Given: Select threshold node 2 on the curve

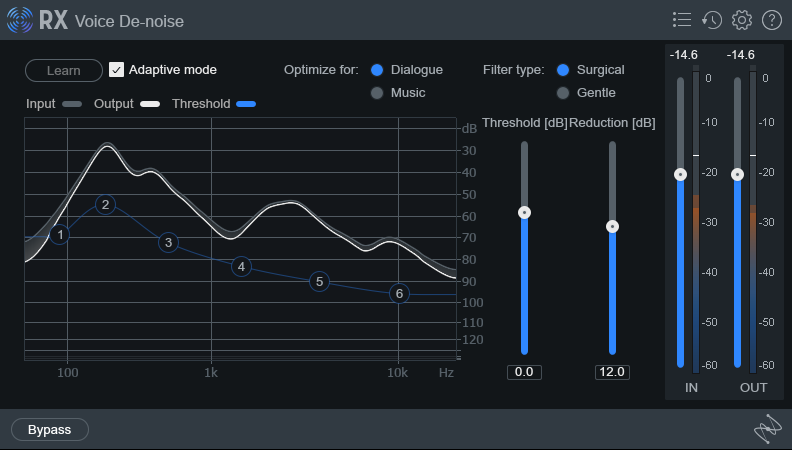Looking at the screenshot, I should coord(105,205).
